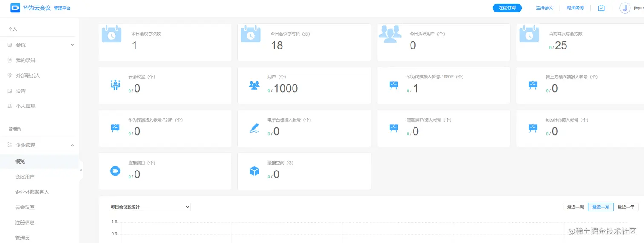The height and width of the screenshot is (243, 644).
Task: Click the IdeaHub接入帐号（个） label
Action: click(567, 120)
